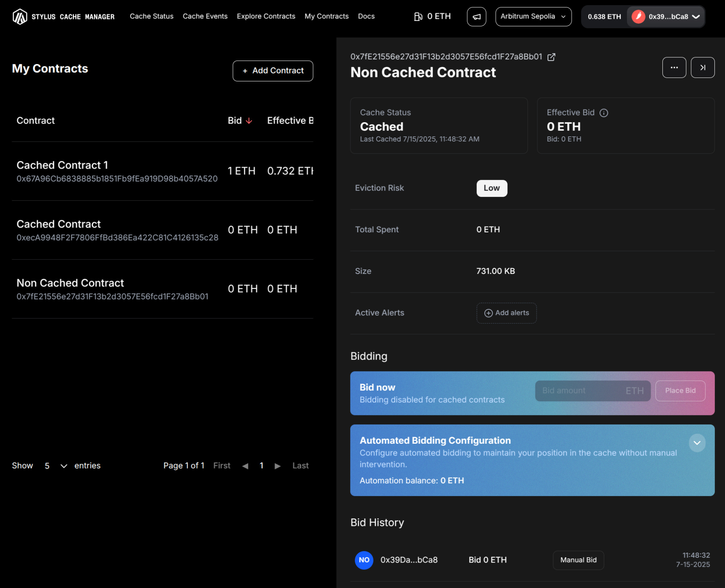The image size is (725, 588).
Task: Click the Automation balance 0 ETH text
Action: (x=412, y=481)
